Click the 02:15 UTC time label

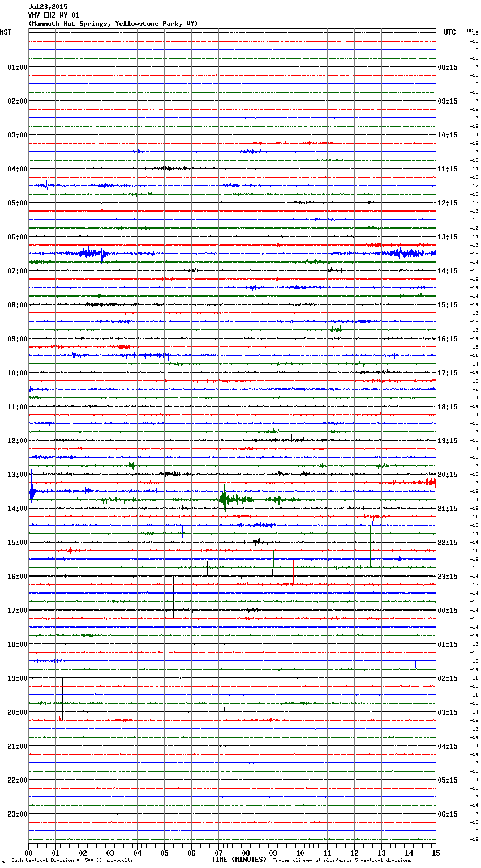tap(448, 678)
